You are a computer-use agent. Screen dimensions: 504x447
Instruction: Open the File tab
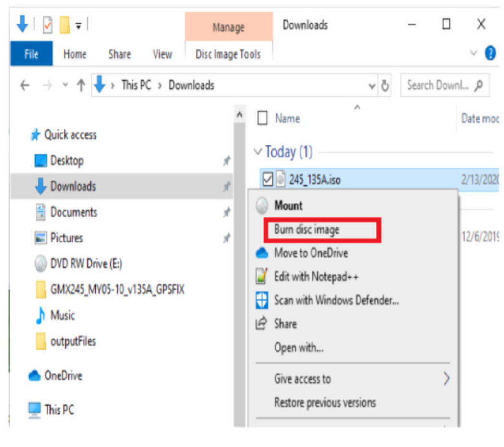(x=32, y=54)
